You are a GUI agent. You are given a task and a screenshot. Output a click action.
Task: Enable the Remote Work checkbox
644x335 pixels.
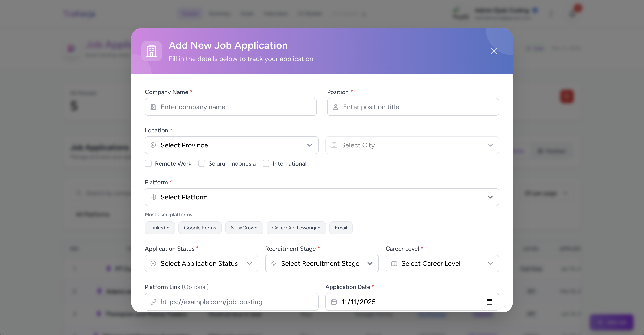[x=148, y=164]
